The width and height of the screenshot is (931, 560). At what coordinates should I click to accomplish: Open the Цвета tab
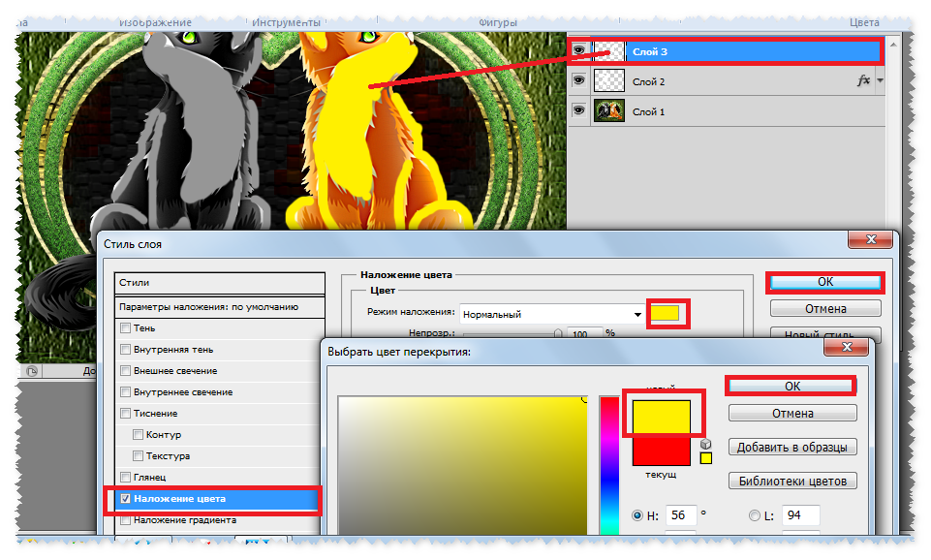[x=864, y=22]
